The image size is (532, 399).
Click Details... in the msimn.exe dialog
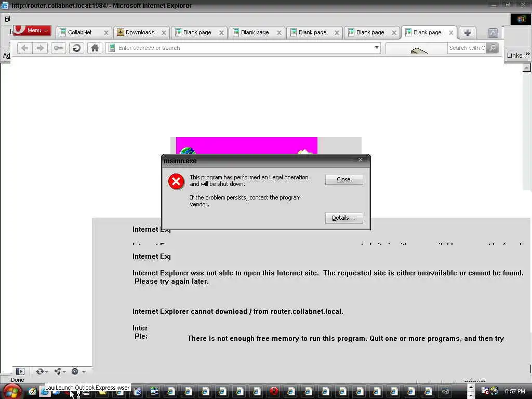(344, 218)
